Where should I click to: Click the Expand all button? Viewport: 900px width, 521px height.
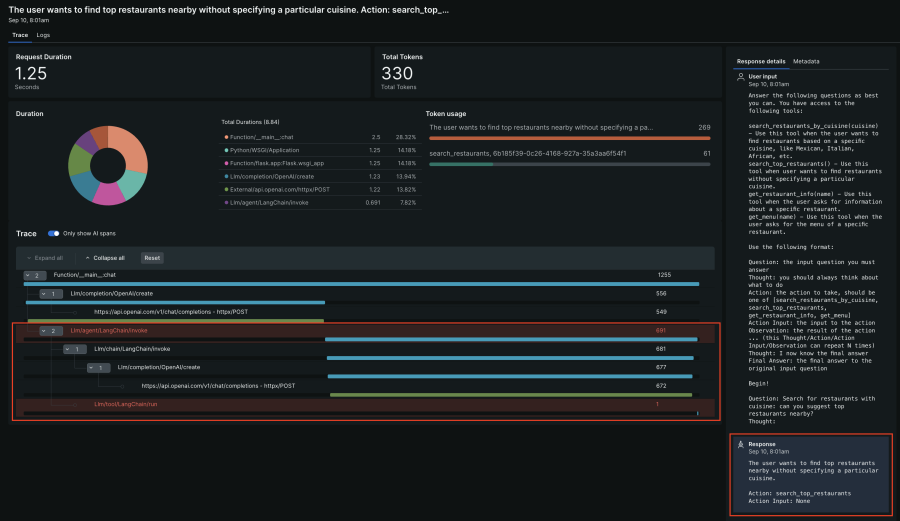point(46,258)
